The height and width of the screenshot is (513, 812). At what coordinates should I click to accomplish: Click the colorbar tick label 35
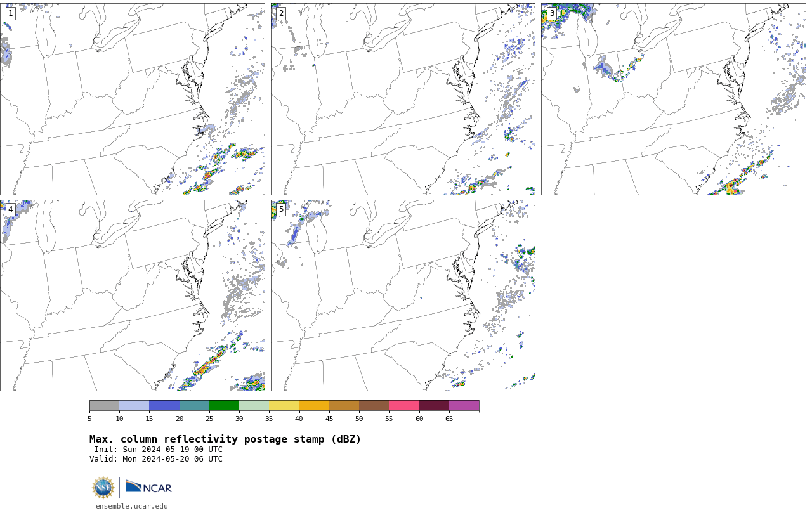pos(269,419)
